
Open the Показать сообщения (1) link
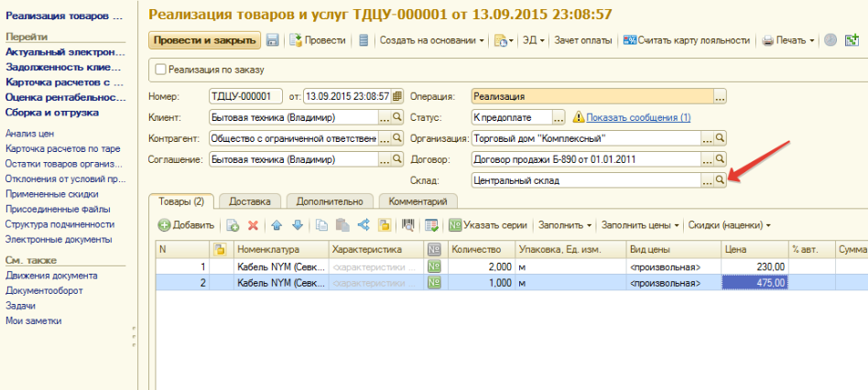[x=638, y=117]
